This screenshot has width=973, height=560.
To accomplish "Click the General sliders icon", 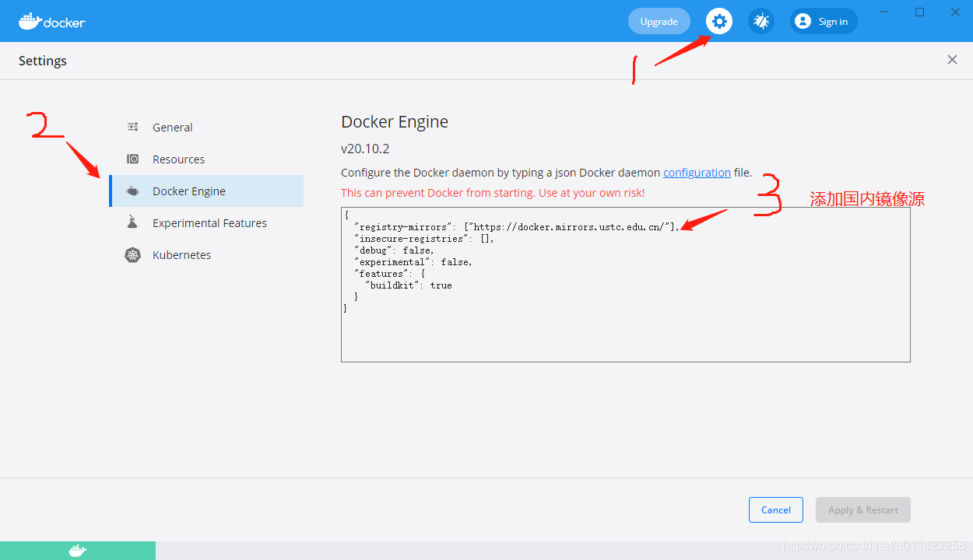I will tap(133, 127).
